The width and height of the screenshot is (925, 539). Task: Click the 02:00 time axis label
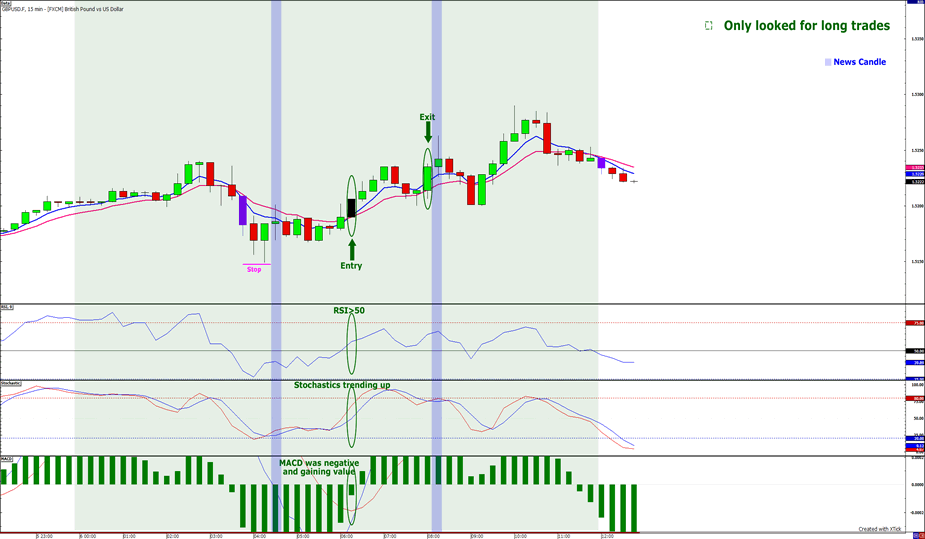pos(173,536)
